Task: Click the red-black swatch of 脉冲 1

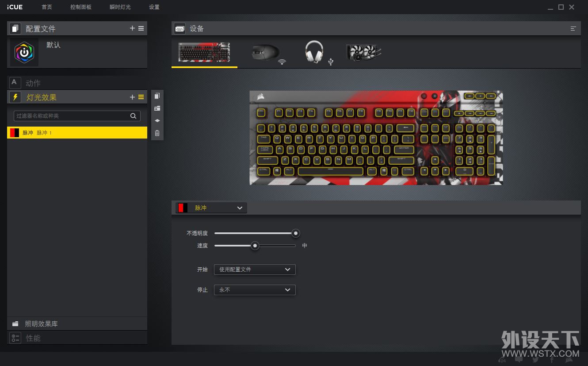Action: [x=15, y=133]
